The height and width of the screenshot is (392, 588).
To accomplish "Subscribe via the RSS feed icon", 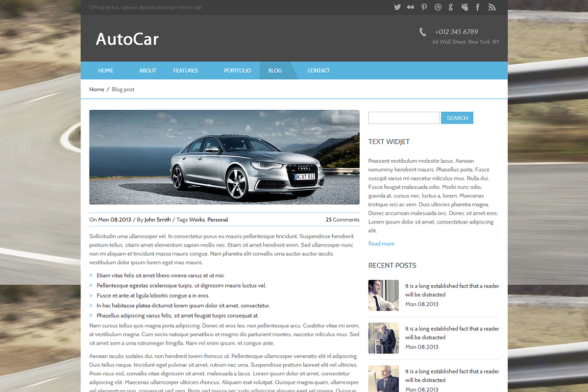I will (492, 7).
